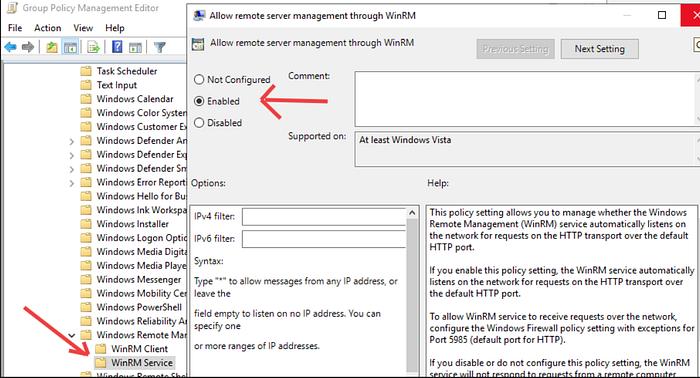
Task: Select the Windows Logon Options tree item
Action: click(x=142, y=237)
